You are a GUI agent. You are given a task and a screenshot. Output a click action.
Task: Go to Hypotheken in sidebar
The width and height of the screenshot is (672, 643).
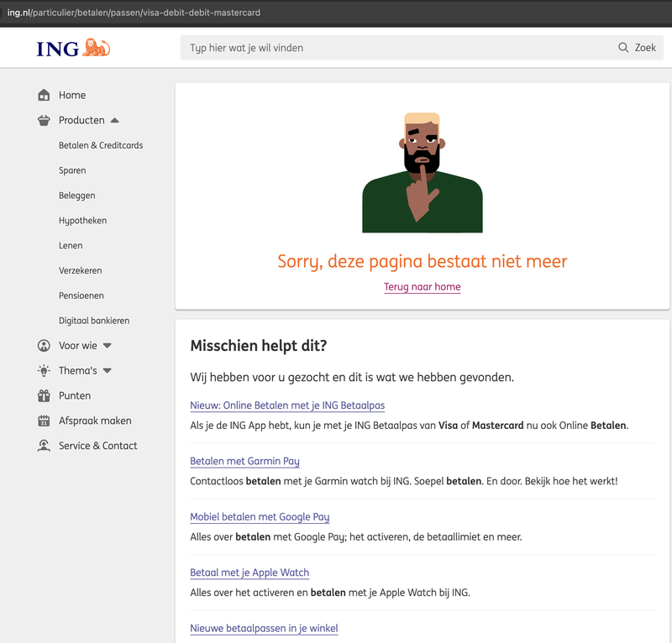82,221
